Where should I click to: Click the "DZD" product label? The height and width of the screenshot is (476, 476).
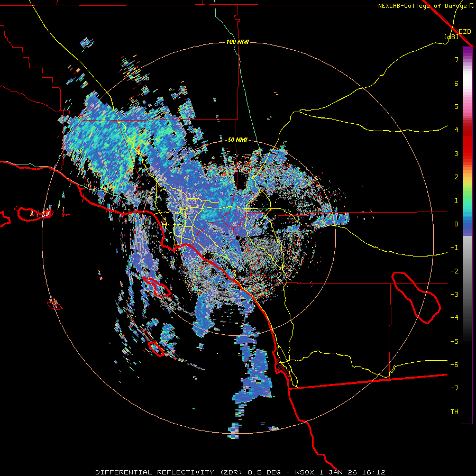pyautogui.click(x=464, y=31)
